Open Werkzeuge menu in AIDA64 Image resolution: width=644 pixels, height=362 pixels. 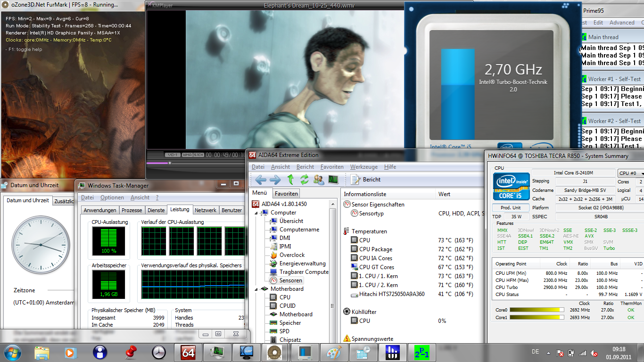click(x=364, y=167)
